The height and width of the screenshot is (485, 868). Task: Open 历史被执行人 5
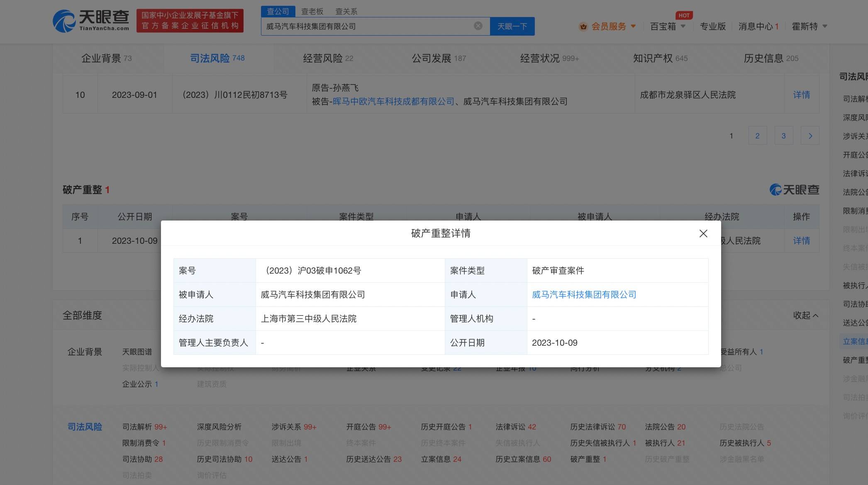745,443
